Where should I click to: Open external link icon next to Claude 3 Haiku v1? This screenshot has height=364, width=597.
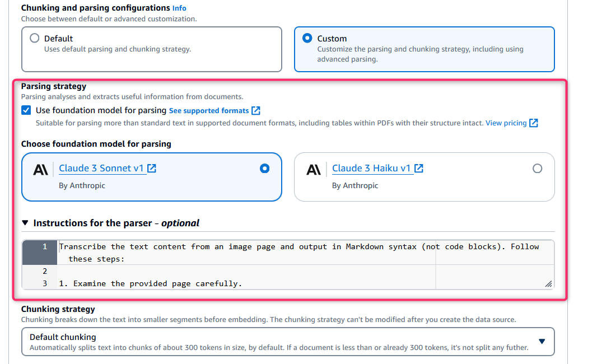coord(419,169)
